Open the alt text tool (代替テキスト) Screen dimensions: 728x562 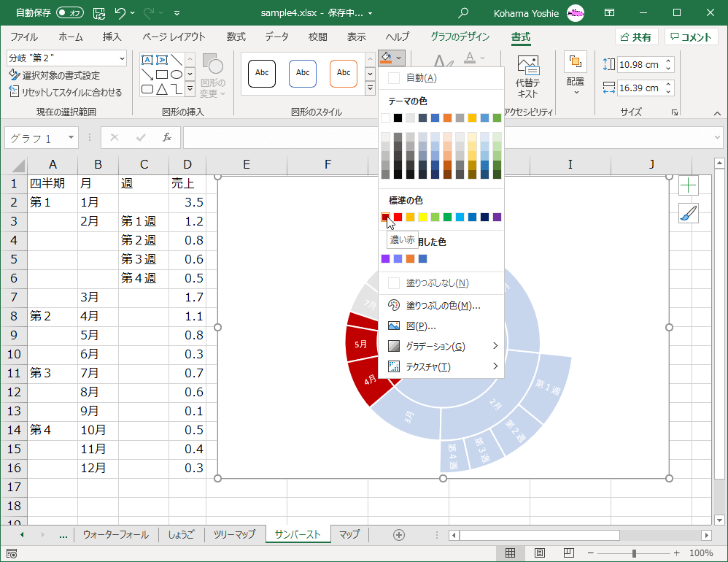(527, 77)
